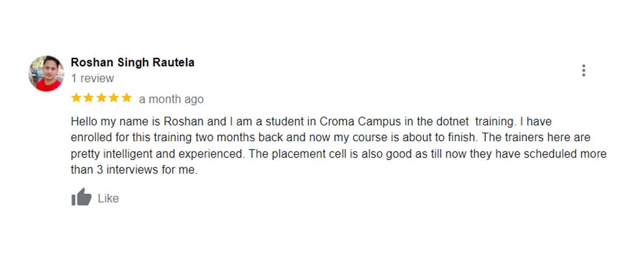The width and height of the screenshot is (644, 258).
Task: Click the text "than 3 interviews for me."
Action: (x=134, y=170)
